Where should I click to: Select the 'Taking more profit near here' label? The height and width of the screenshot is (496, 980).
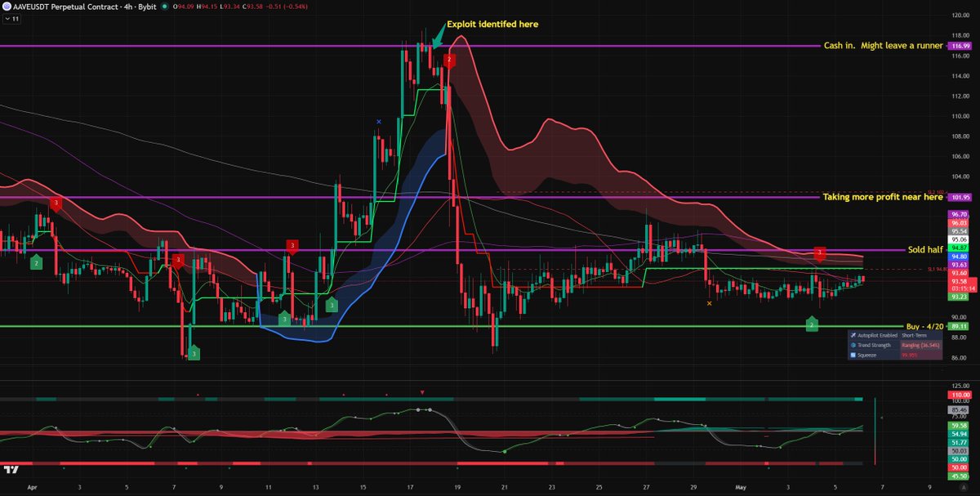click(x=883, y=197)
